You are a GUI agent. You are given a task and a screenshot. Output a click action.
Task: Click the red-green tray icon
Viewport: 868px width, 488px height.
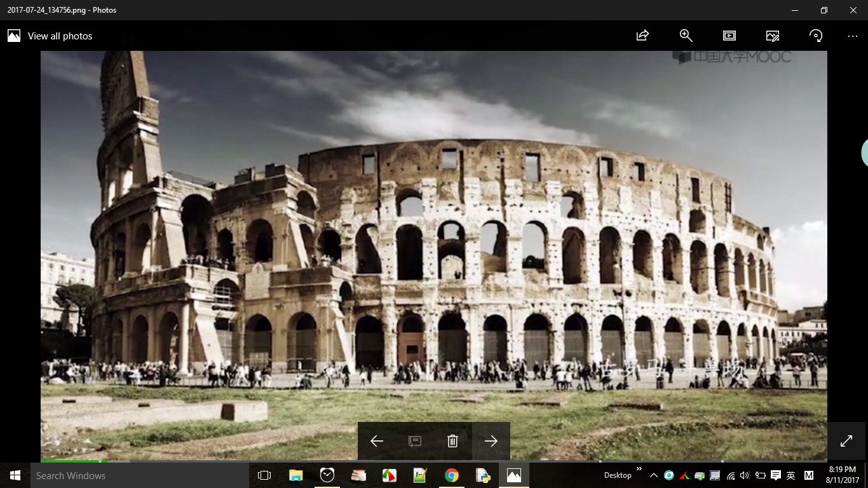tap(684, 475)
